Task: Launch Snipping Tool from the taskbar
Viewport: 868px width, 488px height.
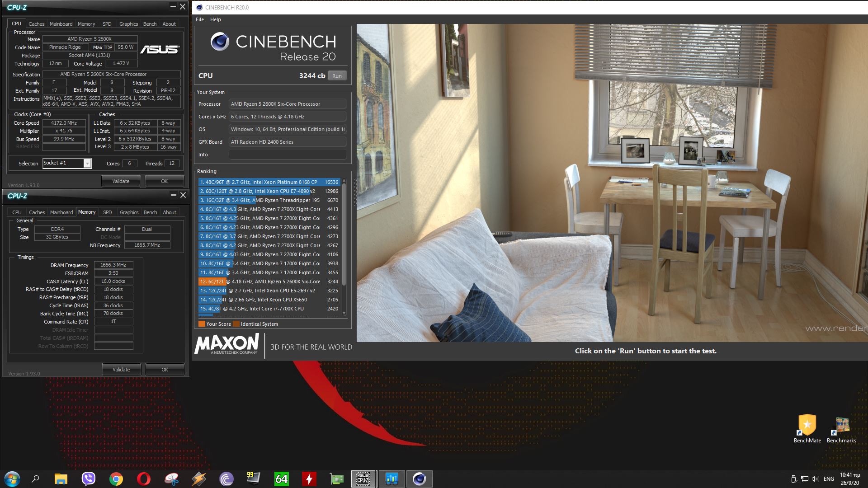Action: click(171, 479)
